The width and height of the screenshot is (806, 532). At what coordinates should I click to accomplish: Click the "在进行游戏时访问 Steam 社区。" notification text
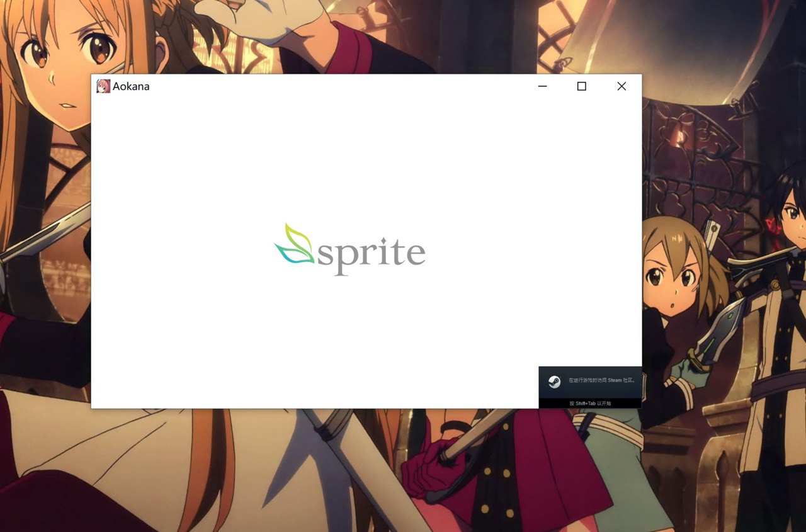[x=603, y=380]
